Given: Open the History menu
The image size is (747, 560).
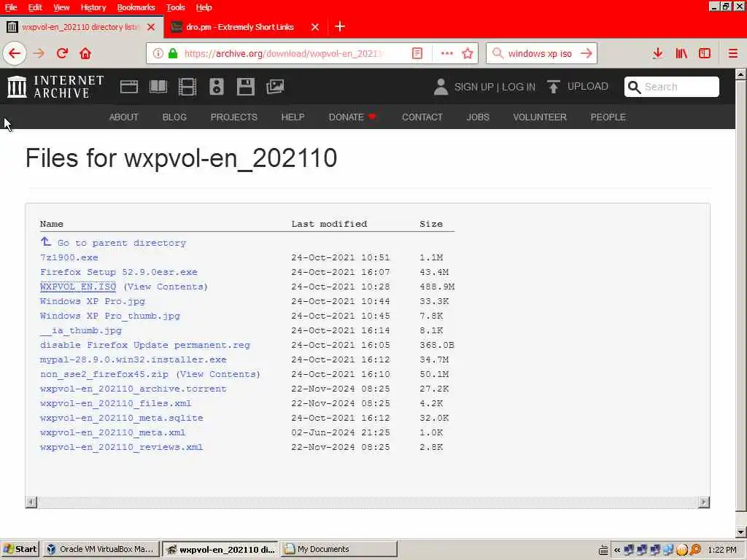Looking at the screenshot, I should 93,7.
